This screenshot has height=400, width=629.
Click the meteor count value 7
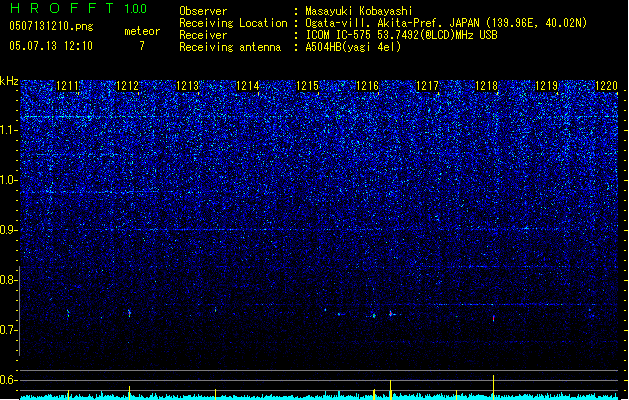[142, 46]
